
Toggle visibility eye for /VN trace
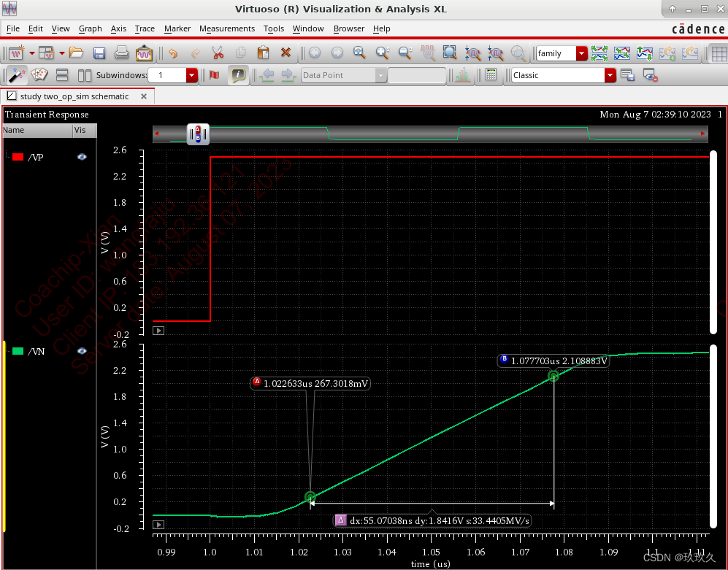82,351
